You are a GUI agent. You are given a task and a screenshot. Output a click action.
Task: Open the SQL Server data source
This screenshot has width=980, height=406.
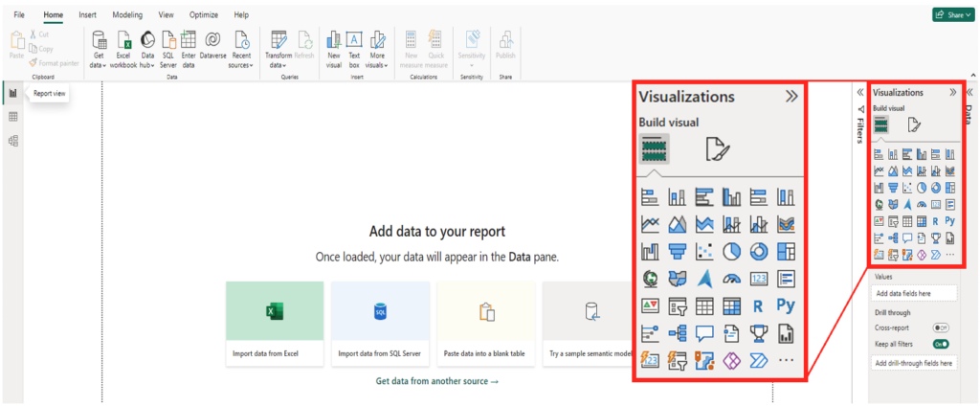167,45
